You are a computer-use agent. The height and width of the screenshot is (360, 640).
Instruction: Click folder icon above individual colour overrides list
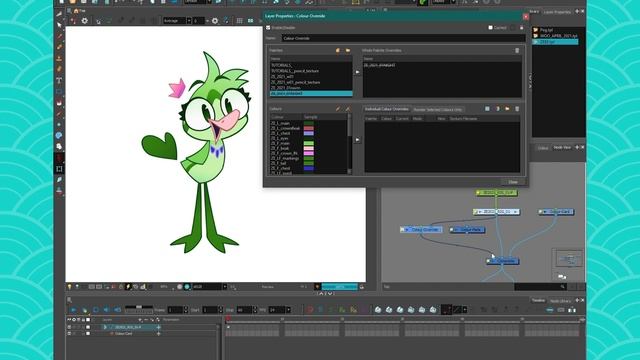pyautogui.click(x=507, y=109)
